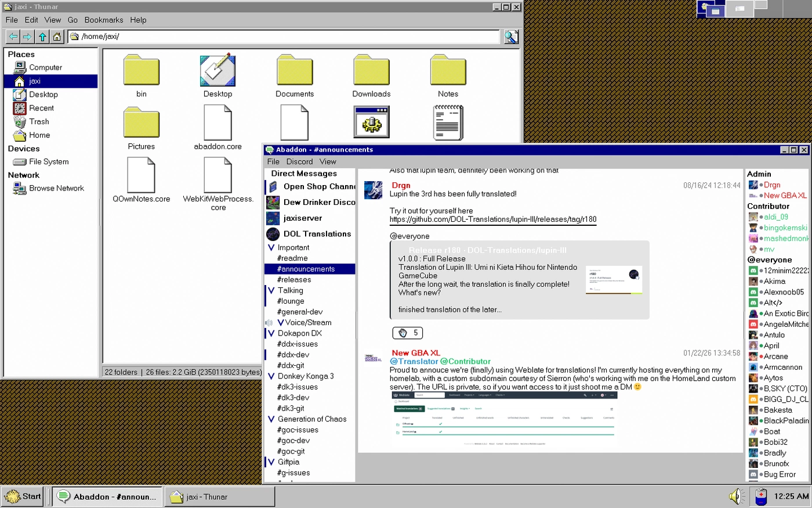The width and height of the screenshot is (812, 508).
Task: Click New GBA XL's message avatar
Action: (x=373, y=358)
